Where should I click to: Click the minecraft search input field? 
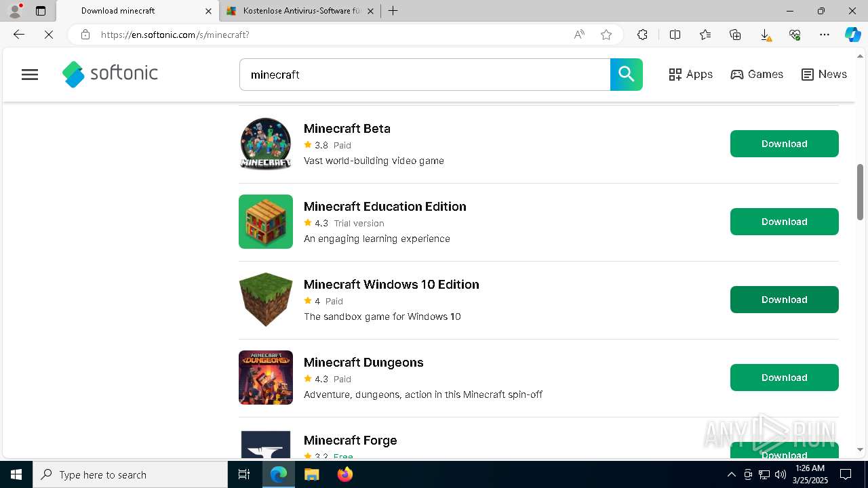425,75
